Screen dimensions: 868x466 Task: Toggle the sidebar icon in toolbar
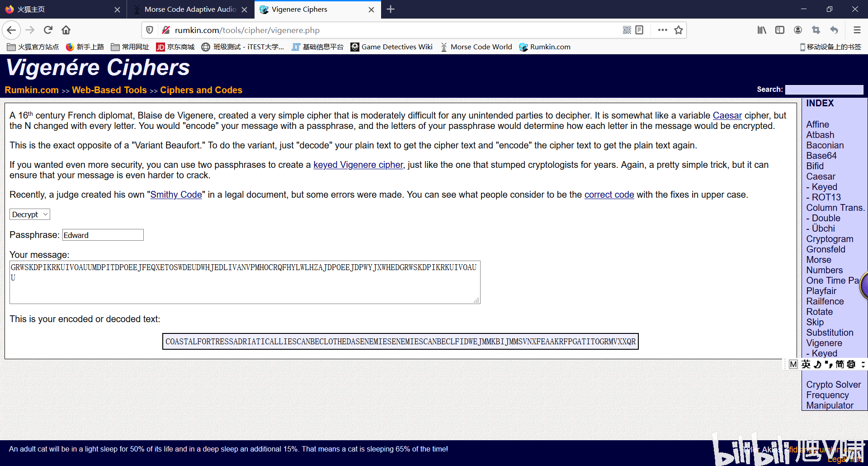[780, 30]
